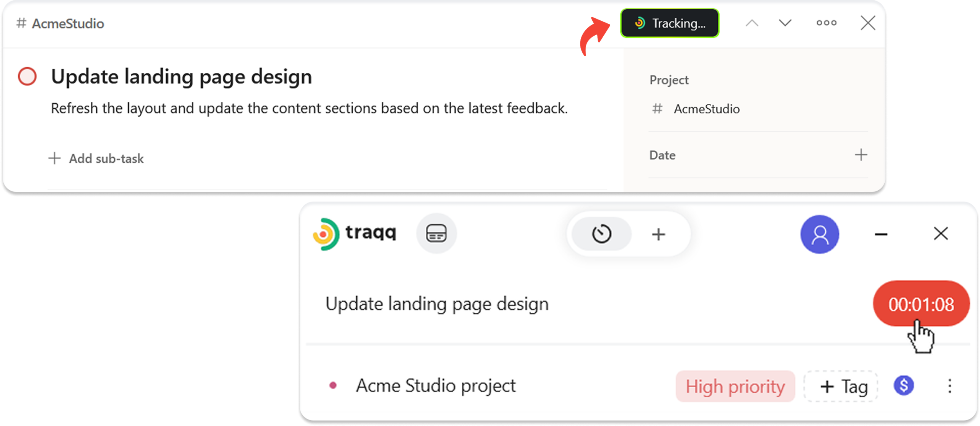Stop the red 00:01:08 timer

921,304
